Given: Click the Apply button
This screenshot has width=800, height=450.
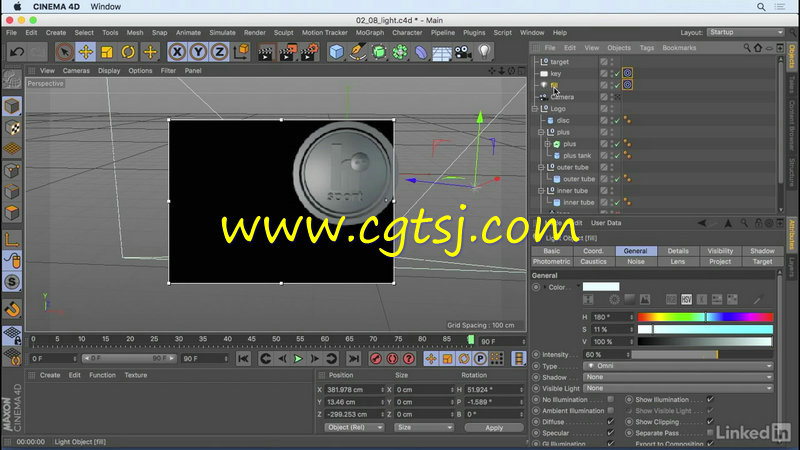Looking at the screenshot, I should coord(494,428).
